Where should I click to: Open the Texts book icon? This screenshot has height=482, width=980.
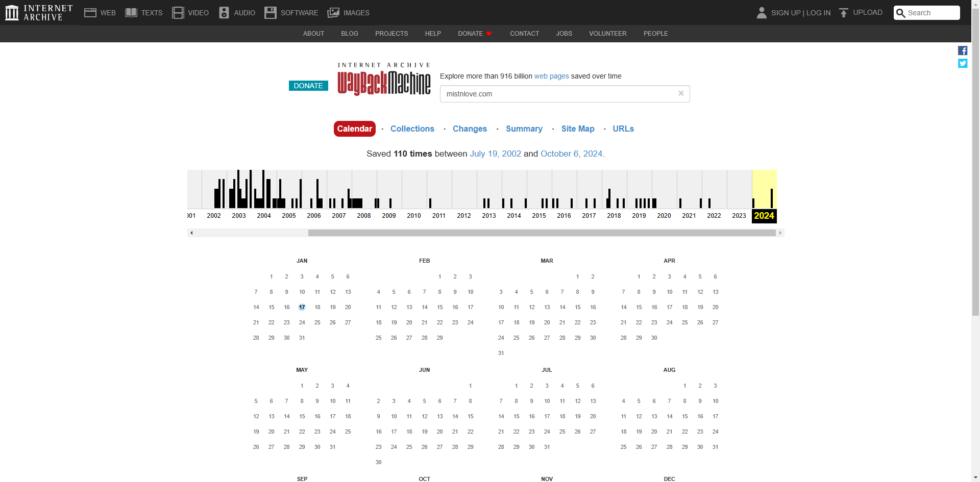pos(131,13)
